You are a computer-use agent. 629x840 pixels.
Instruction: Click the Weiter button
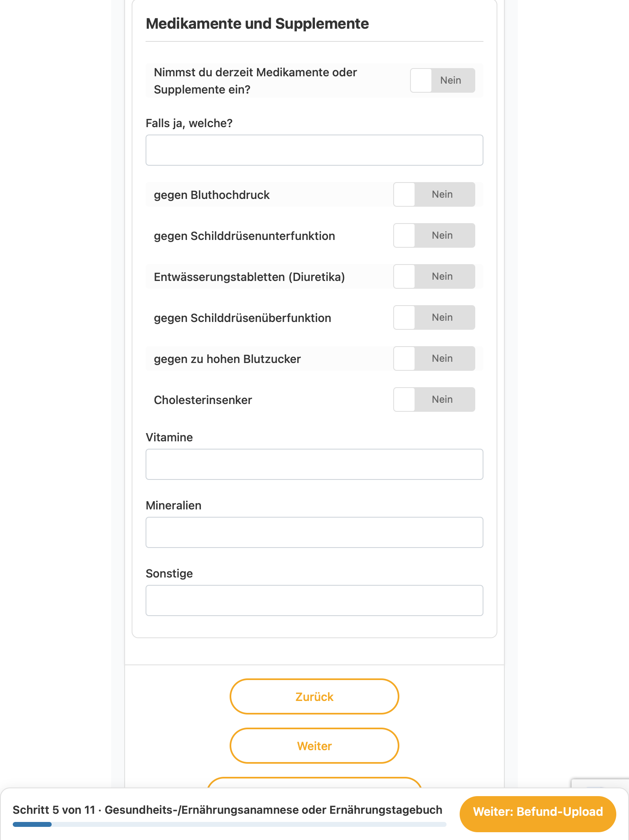(x=314, y=746)
